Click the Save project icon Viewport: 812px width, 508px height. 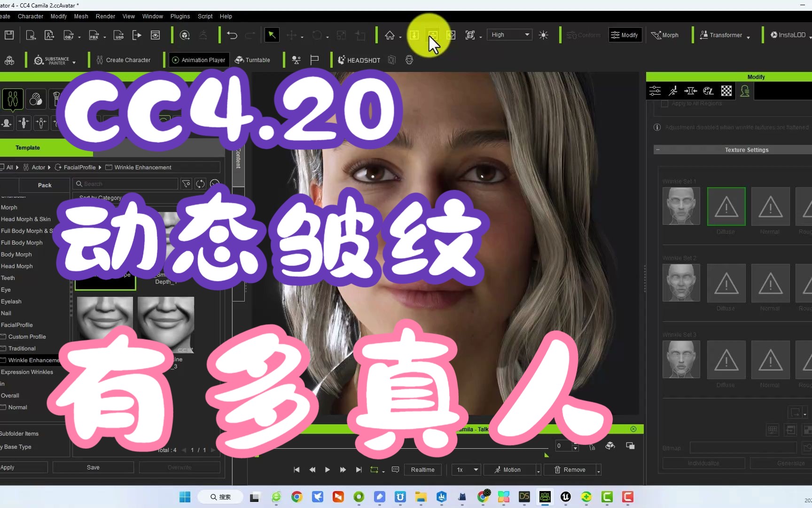[x=9, y=35]
